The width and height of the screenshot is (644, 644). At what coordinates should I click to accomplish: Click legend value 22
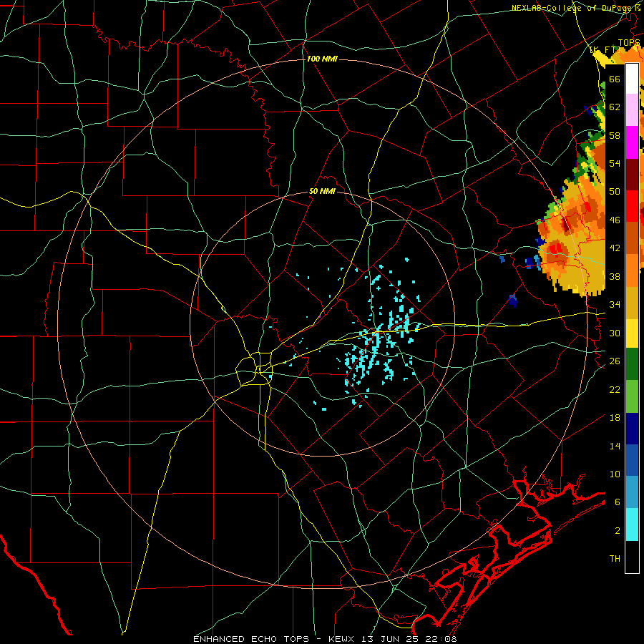(615, 389)
